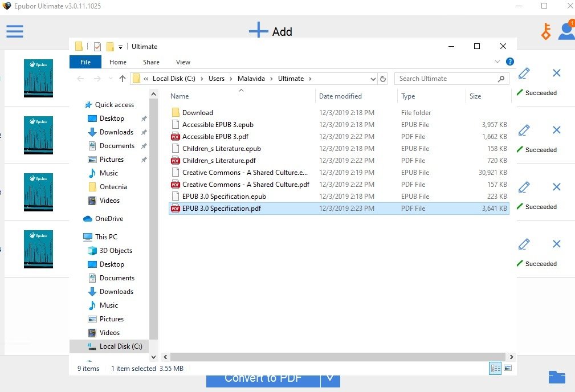Navigate to Malavida in breadcrumb
The image size is (575, 392).
pyautogui.click(x=251, y=79)
